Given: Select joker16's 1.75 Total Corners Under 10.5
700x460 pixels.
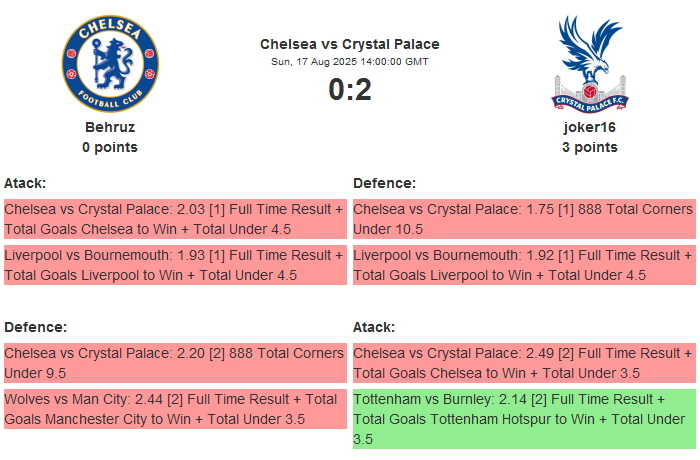Looking at the screenshot, I should 524,219.
